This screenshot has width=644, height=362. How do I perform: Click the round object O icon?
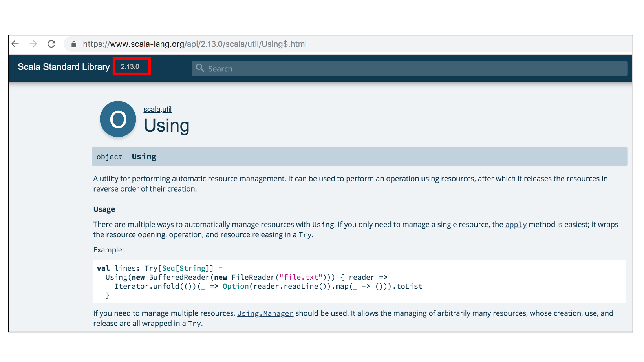pos(118,119)
